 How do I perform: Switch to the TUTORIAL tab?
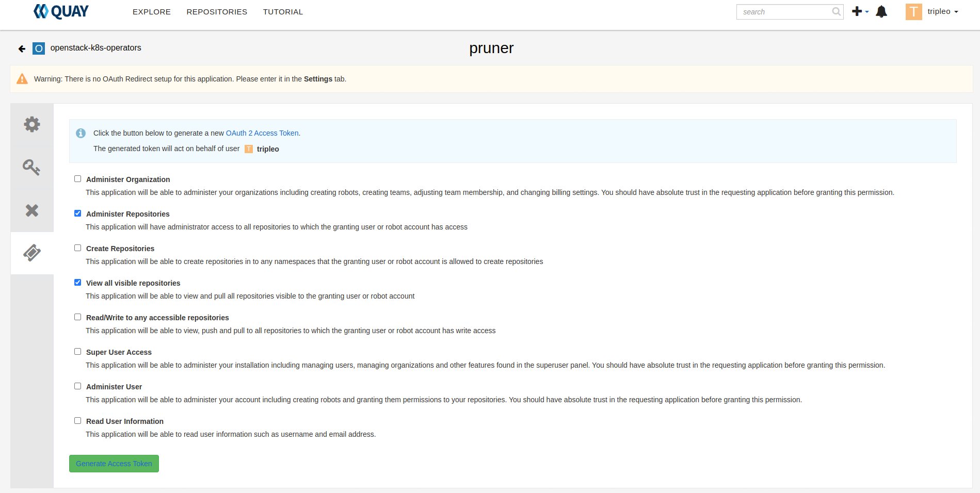pyautogui.click(x=283, y=11)
